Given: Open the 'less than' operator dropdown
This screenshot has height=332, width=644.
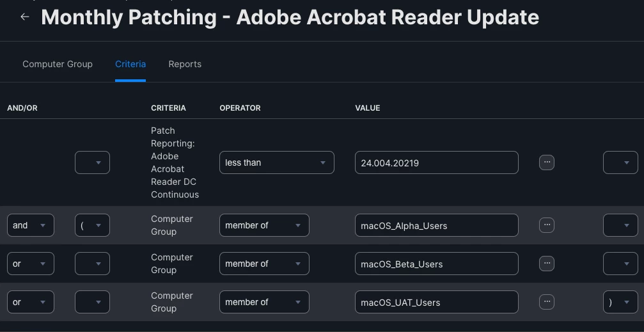Looking at the screenshot, I should click(277, 162).
